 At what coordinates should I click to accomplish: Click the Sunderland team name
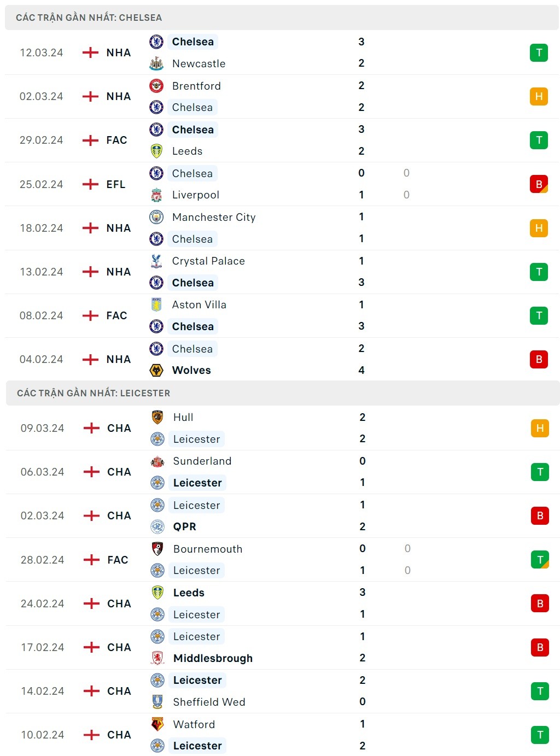(202, 461)
